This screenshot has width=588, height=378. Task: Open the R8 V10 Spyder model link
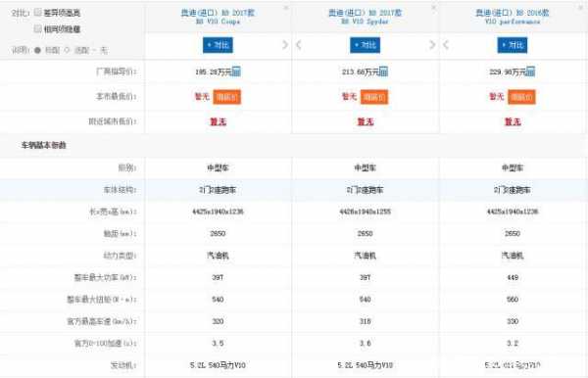pyautogui.click(x=365, y=17)
